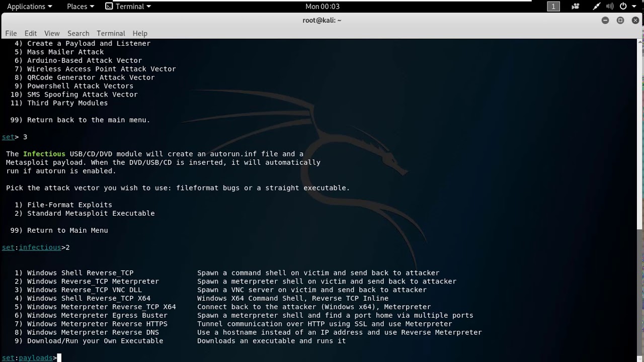Click the text 'Third Party Modules'

click(x=67, y=103)
